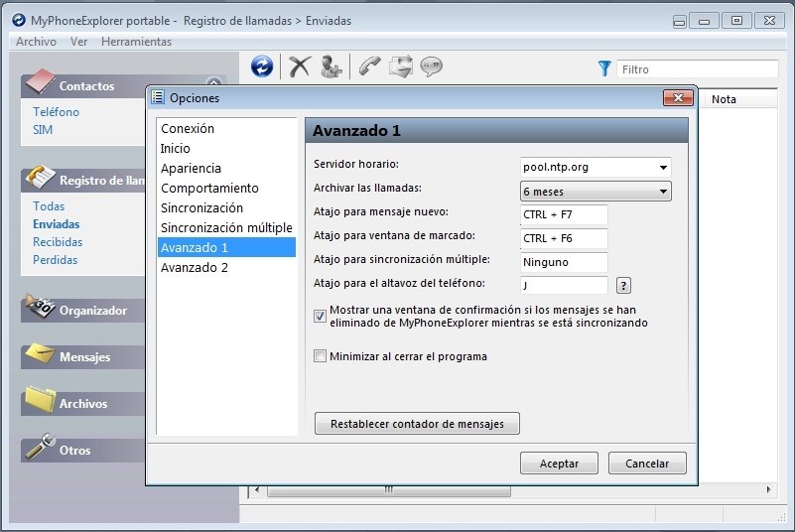Select Avanzado 2 in options list
Viewport: 795px width, 532px height.
point(226,267)
